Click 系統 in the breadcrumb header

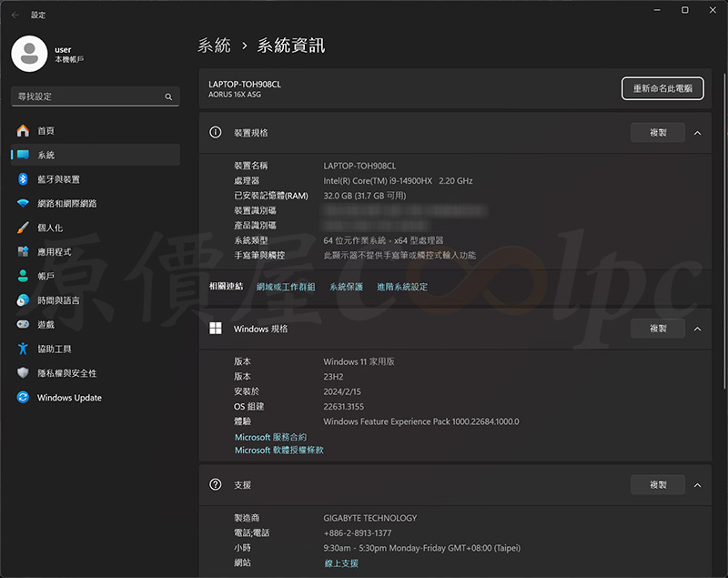(214, 46)
